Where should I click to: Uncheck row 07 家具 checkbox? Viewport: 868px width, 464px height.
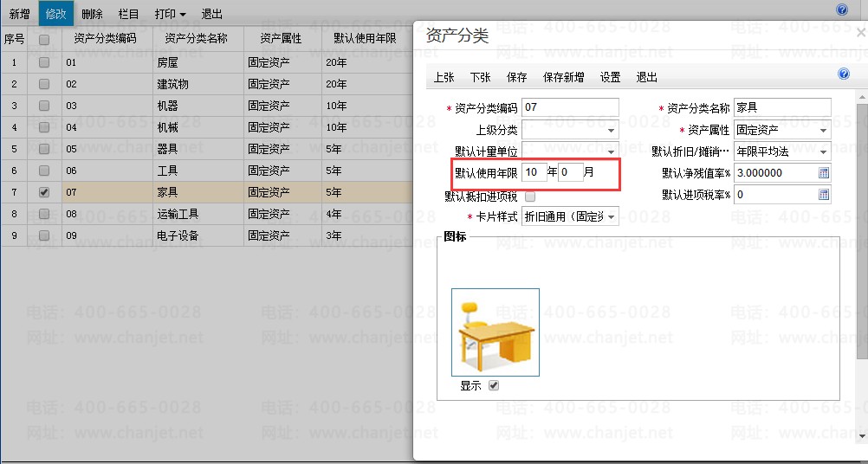pos(44,192)
